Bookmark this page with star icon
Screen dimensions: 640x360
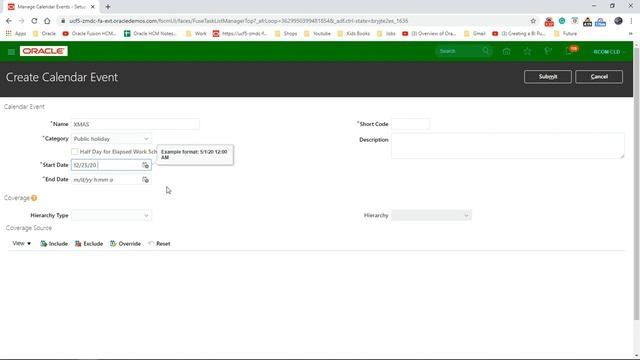point(533,21)
